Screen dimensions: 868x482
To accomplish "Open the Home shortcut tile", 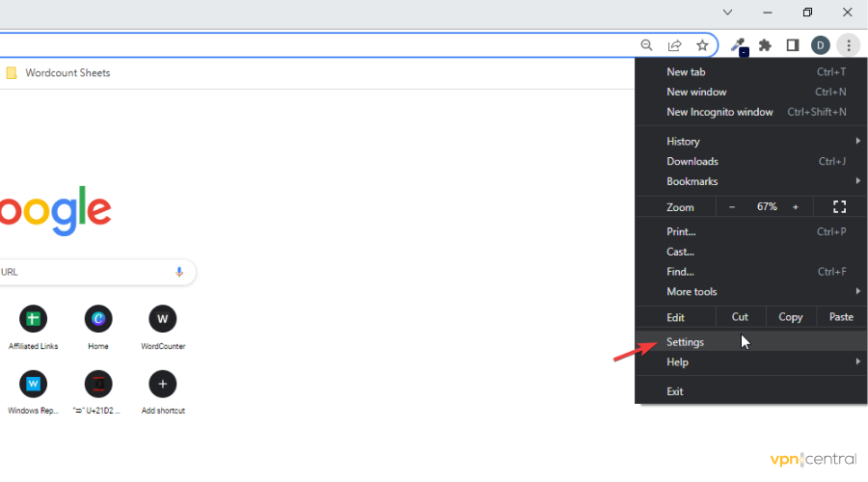I will 98,327.
